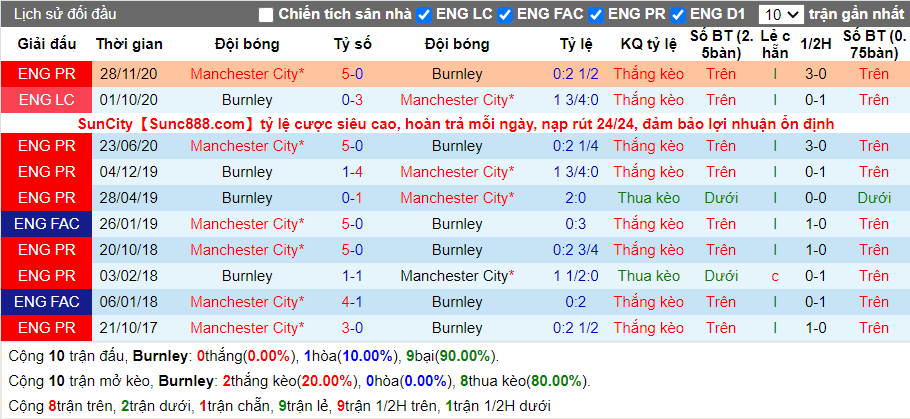Click the Giải đấu column header
Screen dimensions: 910x419
coord(46,44)
